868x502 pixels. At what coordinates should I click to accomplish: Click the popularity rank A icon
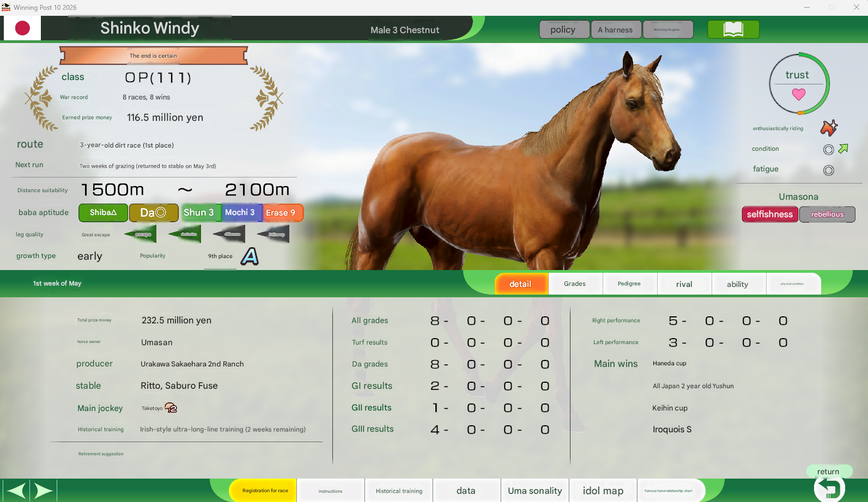point(250,256)
